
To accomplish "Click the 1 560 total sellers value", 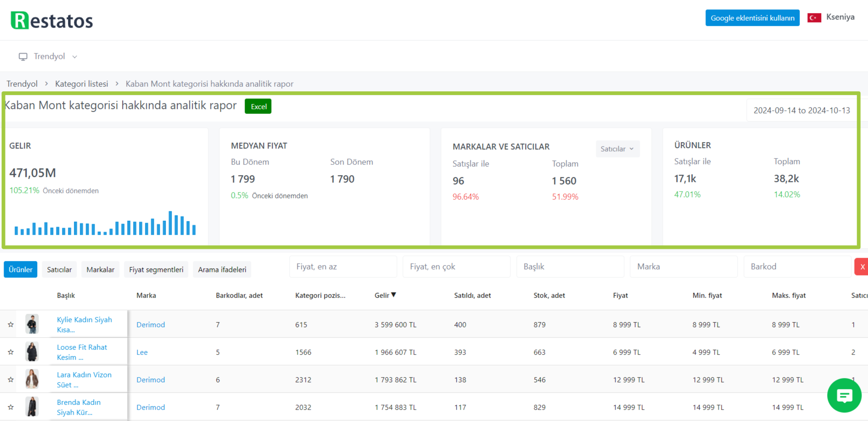I will coord(564,181).
